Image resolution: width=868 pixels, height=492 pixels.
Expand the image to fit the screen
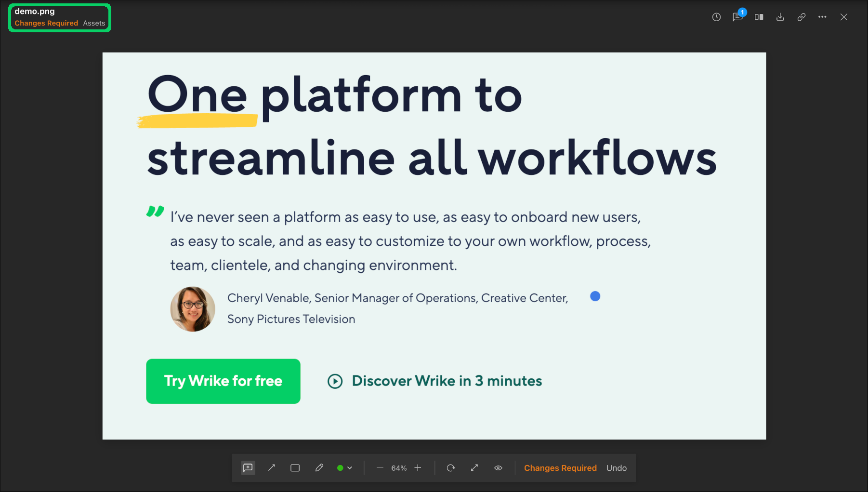click(x=474, y=468)
